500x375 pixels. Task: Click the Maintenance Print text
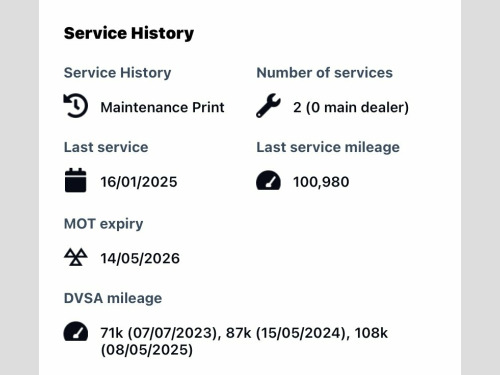click(x=162, y=107)
